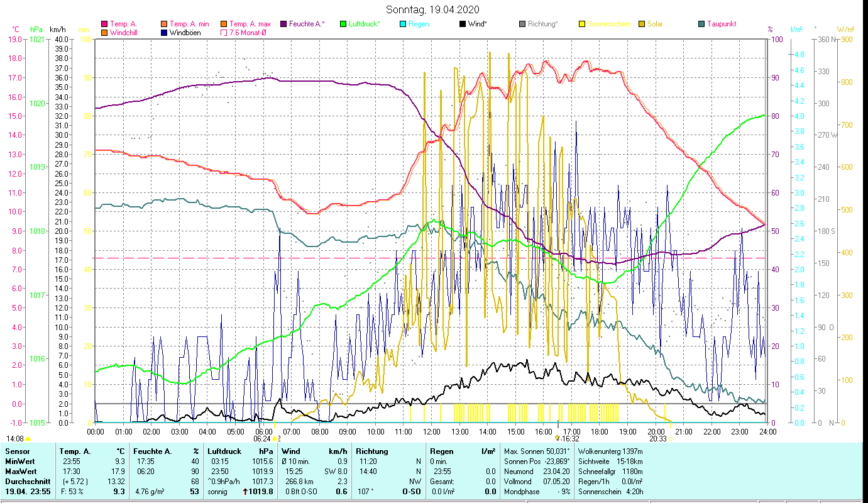Click the black swatch beside Wind* legend
The width and height of the screenshot is (868, 503).
click(x=463, y=24)
